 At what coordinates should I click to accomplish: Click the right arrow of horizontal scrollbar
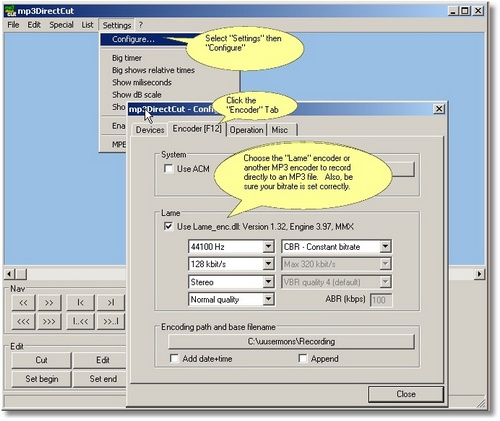click(479, 274)
